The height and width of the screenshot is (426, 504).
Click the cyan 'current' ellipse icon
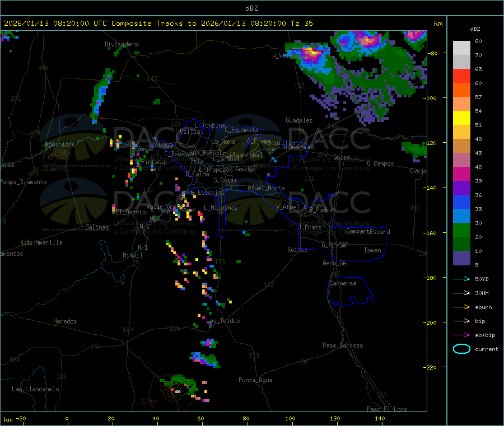(x=461, y=349)
